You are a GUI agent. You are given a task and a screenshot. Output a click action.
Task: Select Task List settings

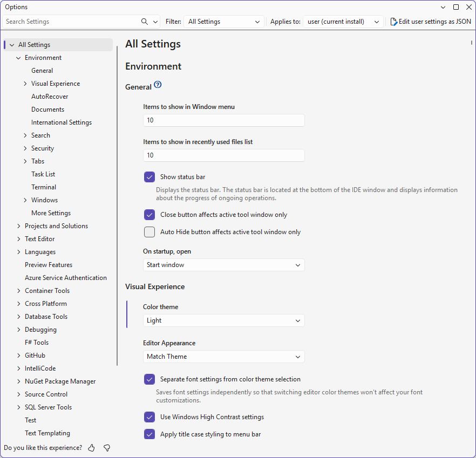[43, 174]
